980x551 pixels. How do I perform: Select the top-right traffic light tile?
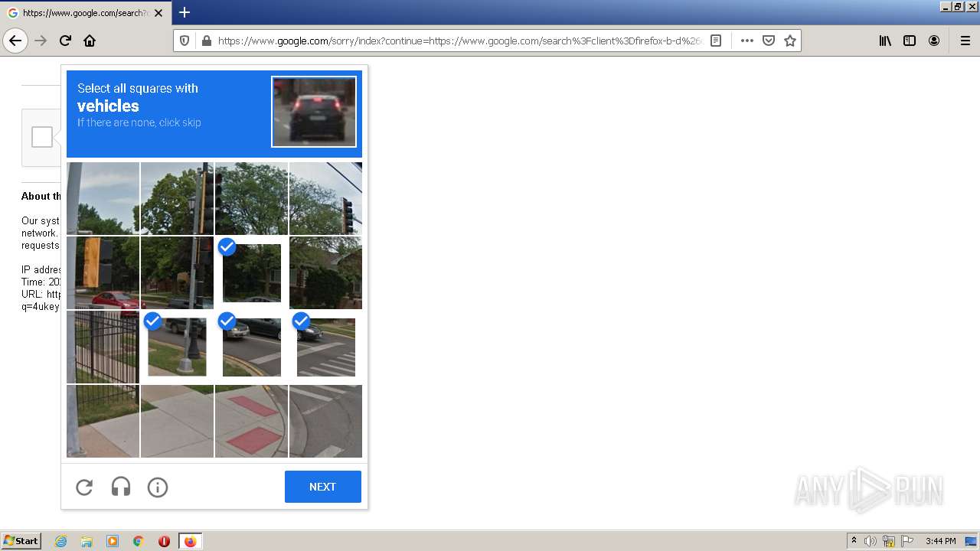pyautogui.click(x=325, y=198)
